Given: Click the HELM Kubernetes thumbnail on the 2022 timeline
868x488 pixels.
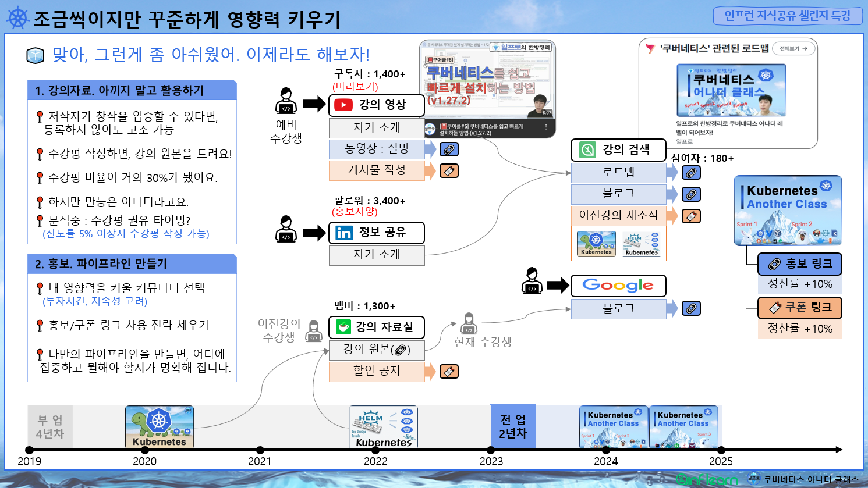Looking at the screenshot, I should click(x=383, y=427).
